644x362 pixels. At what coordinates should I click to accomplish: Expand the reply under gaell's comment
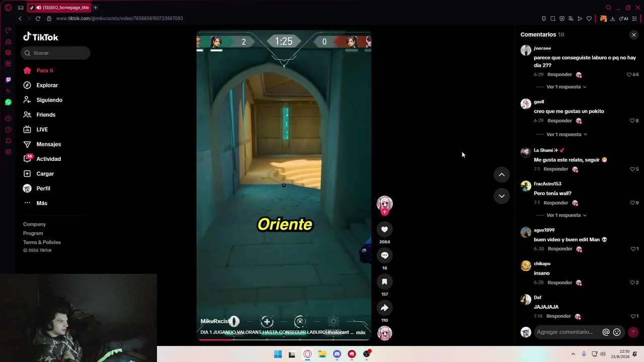coord(567,134)
